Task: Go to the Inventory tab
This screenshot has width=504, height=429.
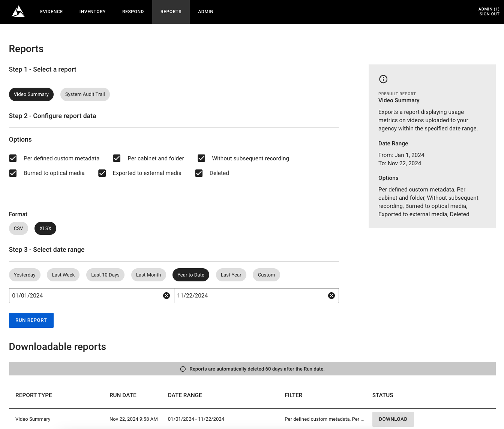Action: pyautogui.click(x=93, y=12)
